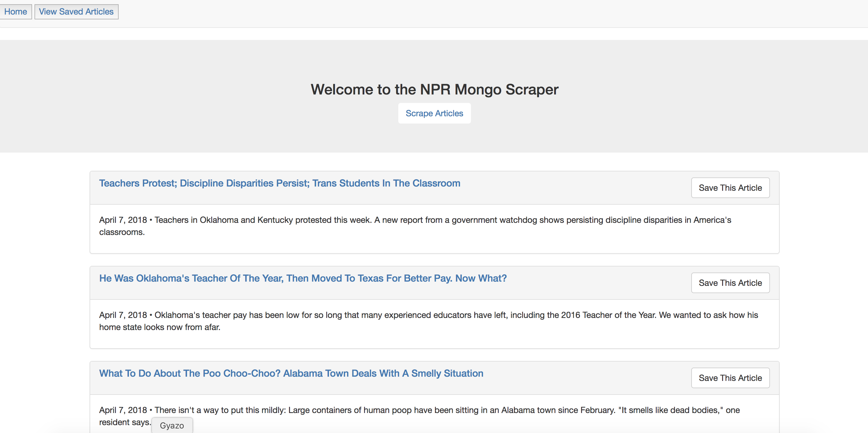Screen dimensions: 868x433
Task: Go to the Home nav link
Action: pyautogui.click(x=15, y=12)
